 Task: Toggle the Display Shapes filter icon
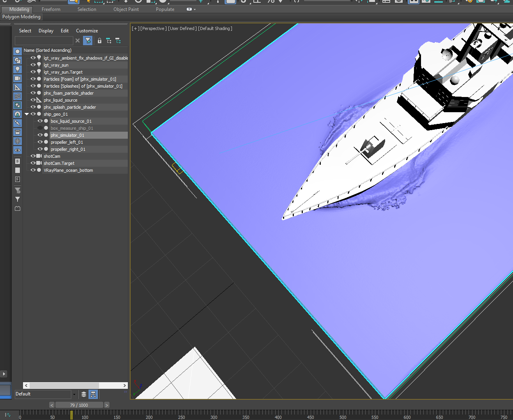(18, 60)
